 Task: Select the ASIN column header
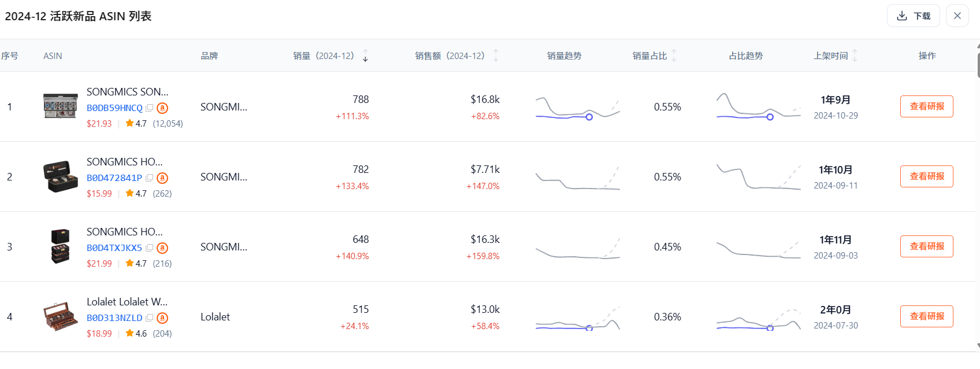point(53,56)
